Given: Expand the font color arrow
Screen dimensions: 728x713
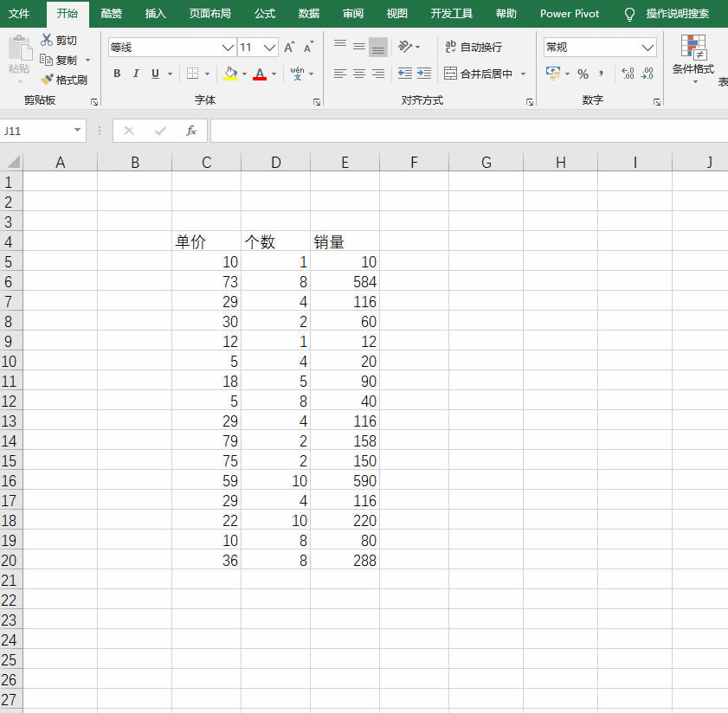Looking at the screenshot, I should pos(274,74).
